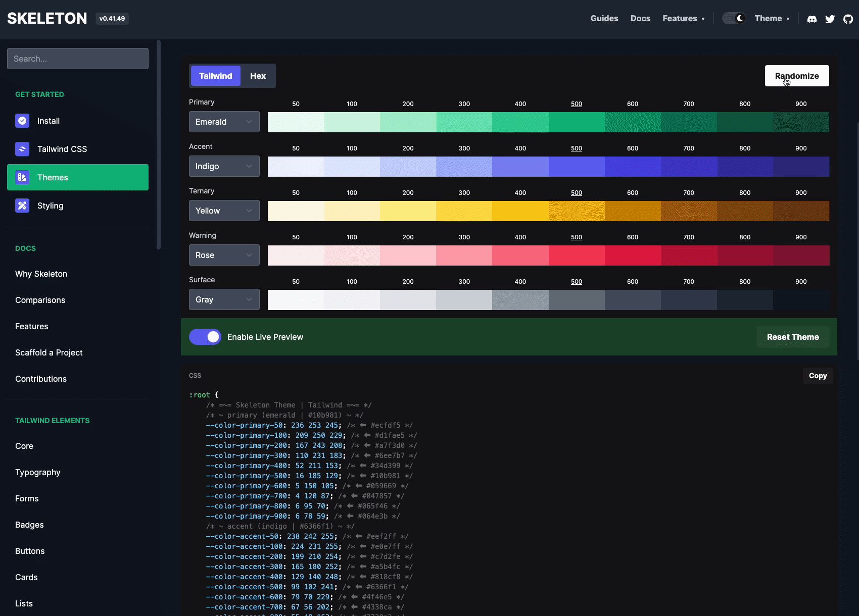Open Cards in the sidebar
The height and width of the screenshot is (616, 859).
26,577
